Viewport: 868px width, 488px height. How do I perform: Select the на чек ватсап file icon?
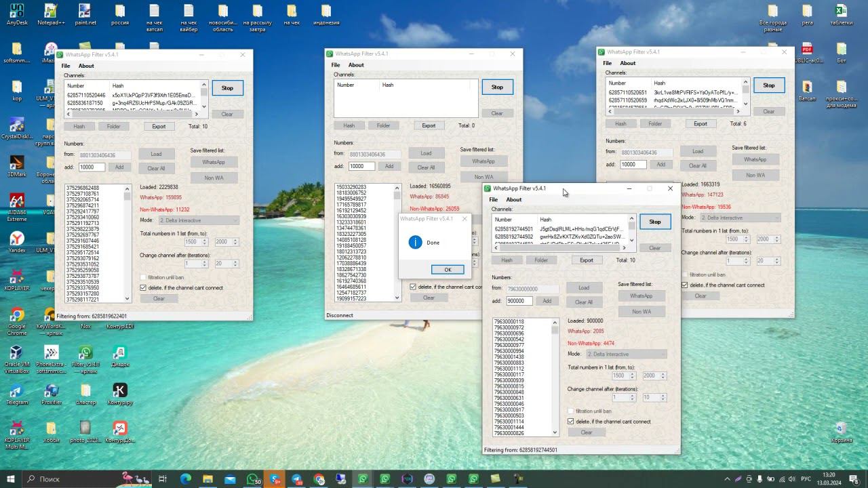(x=155, y=18)
